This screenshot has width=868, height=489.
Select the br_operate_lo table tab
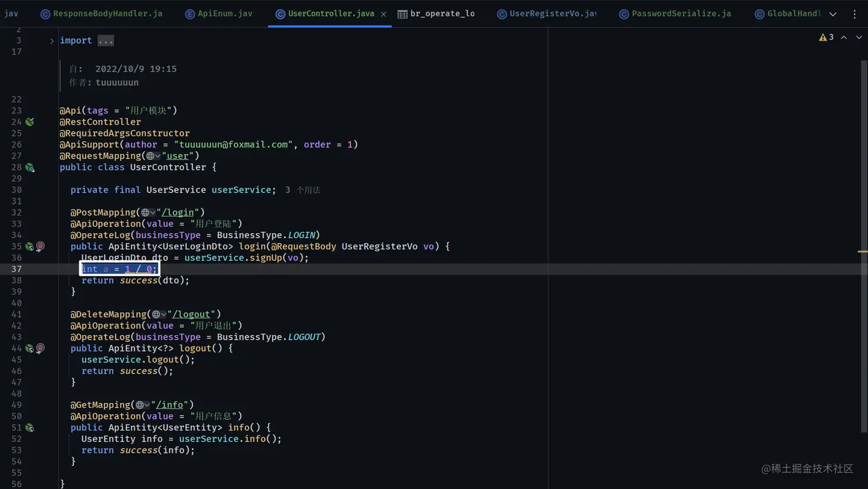click(436, 13)
